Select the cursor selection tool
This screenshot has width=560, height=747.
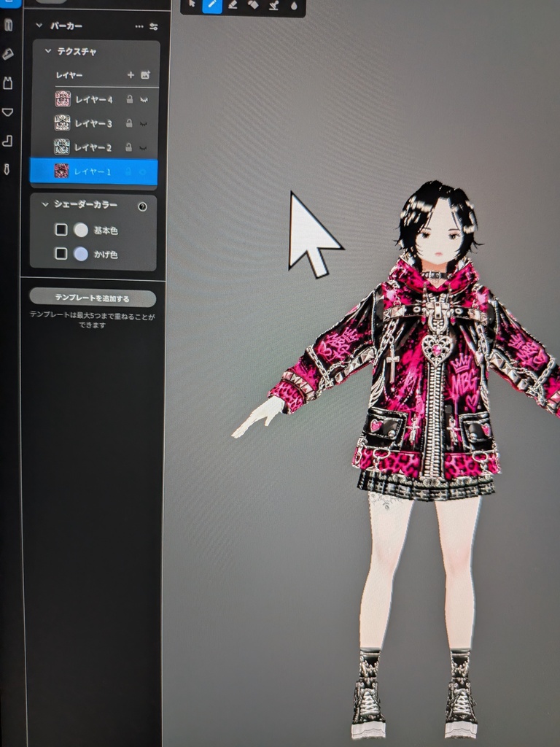point(192,5)
